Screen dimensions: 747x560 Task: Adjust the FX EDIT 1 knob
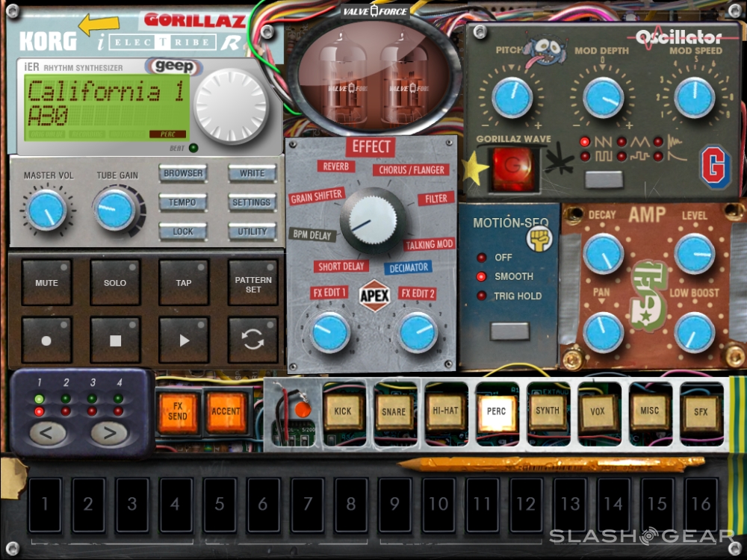coord(329,332)
